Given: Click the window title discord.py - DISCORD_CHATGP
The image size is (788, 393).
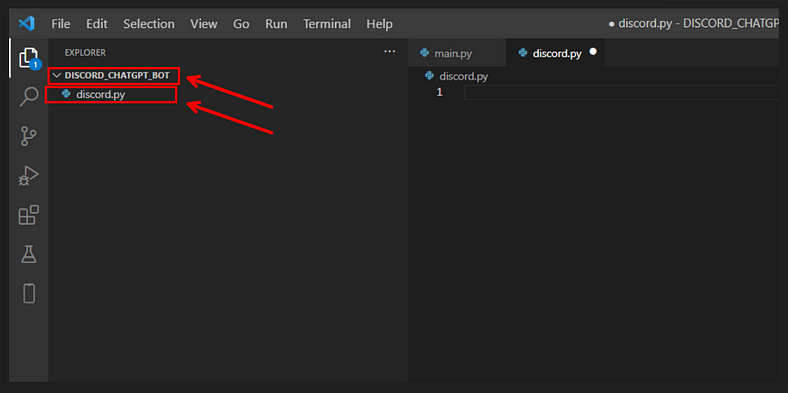Looking at the screenshot, I should coord(699,24).
